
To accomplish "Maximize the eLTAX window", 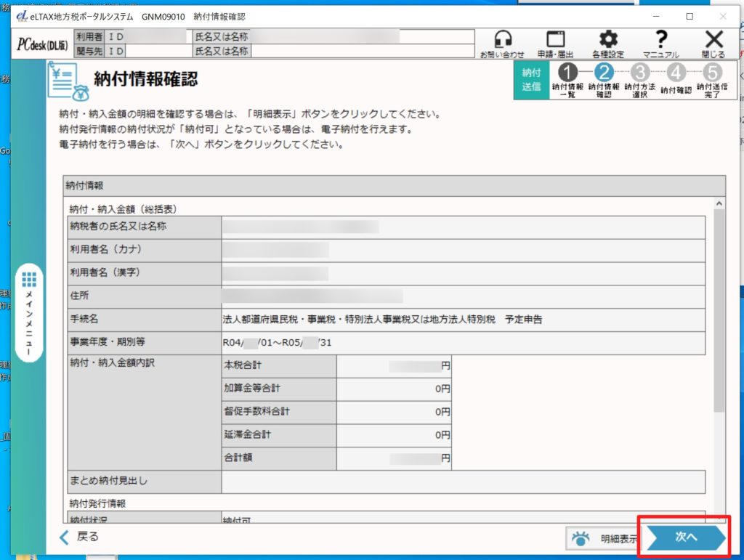I will tap(690, 16).
